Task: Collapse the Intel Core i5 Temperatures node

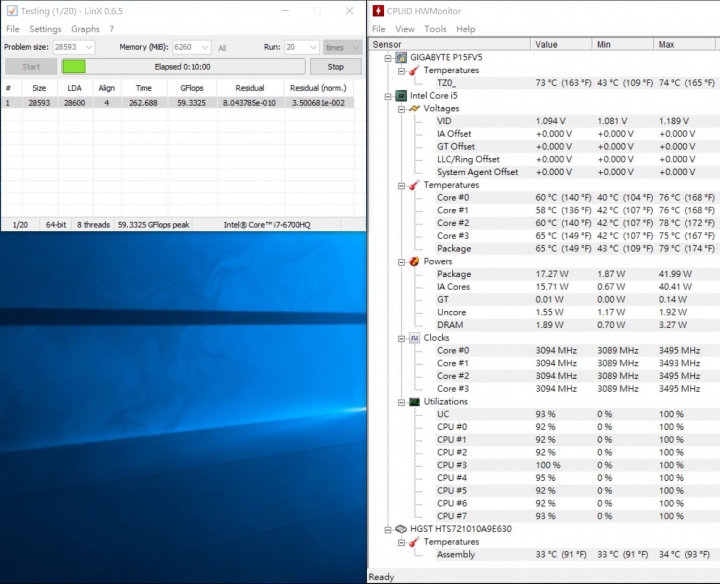Action: 401,185
